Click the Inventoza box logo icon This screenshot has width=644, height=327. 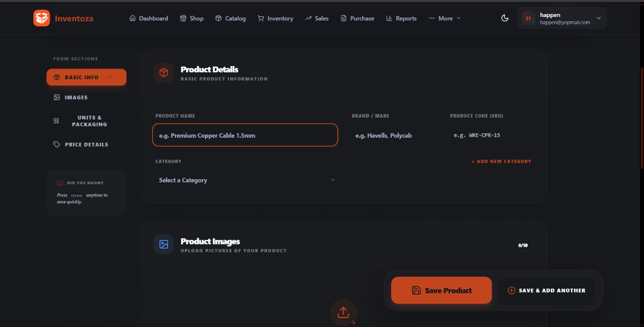[42, 18]
